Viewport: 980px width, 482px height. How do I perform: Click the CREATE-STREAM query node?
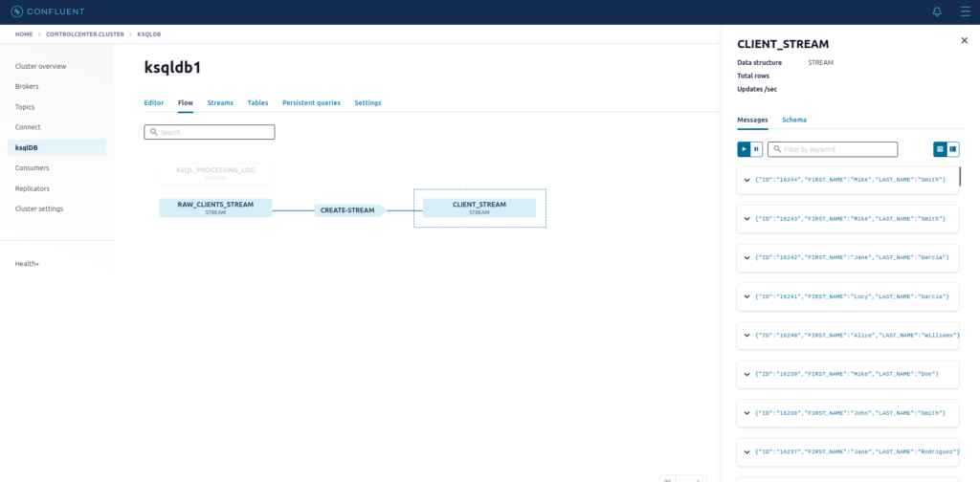tap(348, 209)
